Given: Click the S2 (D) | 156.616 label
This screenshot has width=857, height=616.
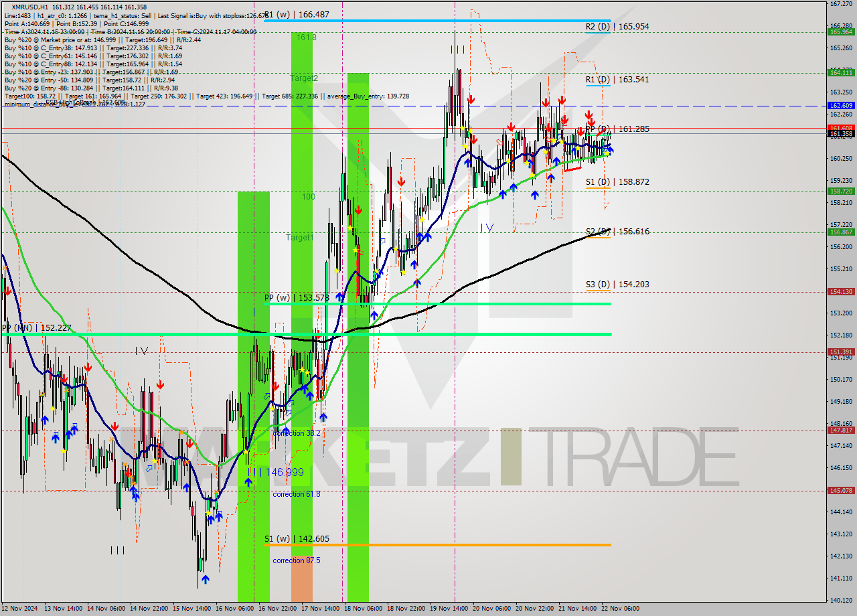Looking at the screenshot, I should pyautogui.click(x=617, y=232).
